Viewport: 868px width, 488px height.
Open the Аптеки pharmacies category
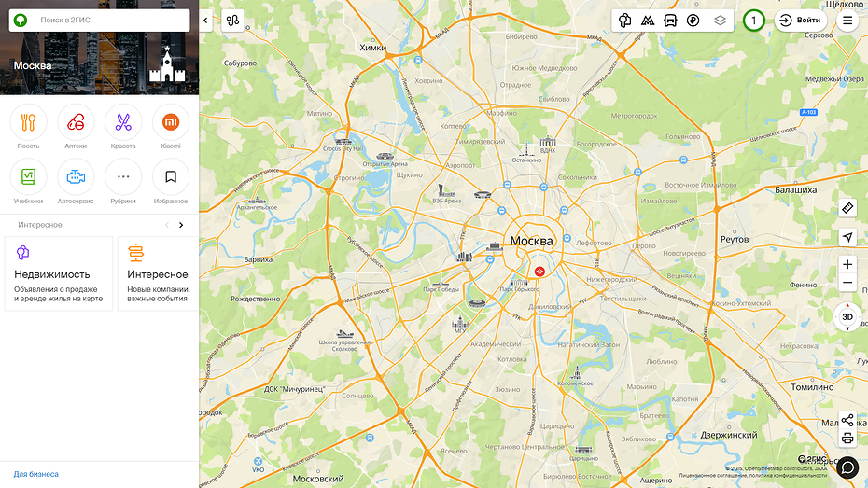76,122
